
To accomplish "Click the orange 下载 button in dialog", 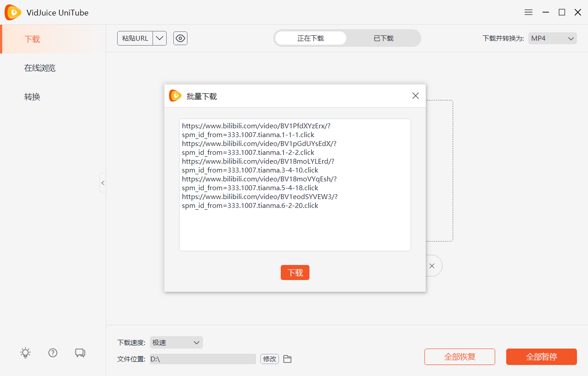I will pyautogui.click(x=295, y=273).
